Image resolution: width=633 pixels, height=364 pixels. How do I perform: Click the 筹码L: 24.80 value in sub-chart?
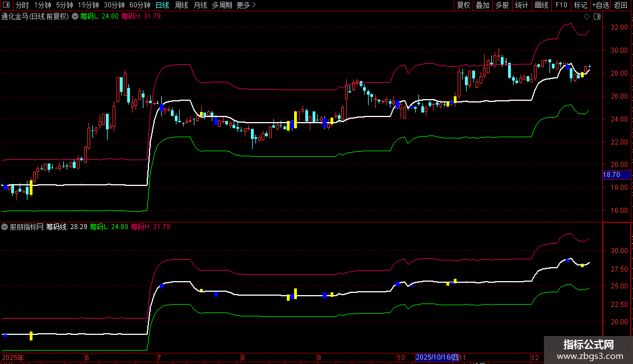[109, 227]
